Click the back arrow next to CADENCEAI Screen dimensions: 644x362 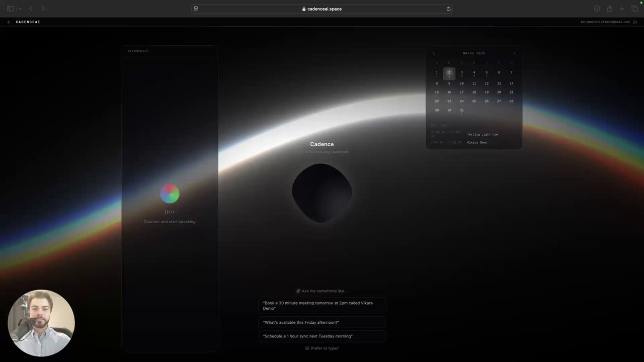pos(9,22)
